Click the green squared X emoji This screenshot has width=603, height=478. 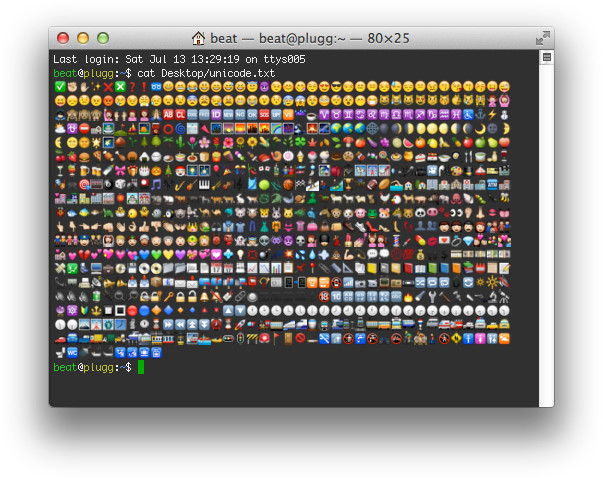click(x=120, y=87)
